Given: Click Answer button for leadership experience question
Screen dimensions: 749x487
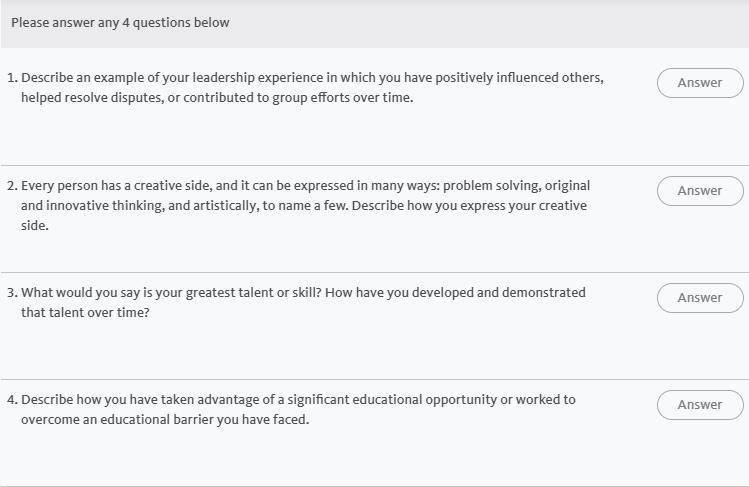Looking at the screenshot, I should (700, 83).
